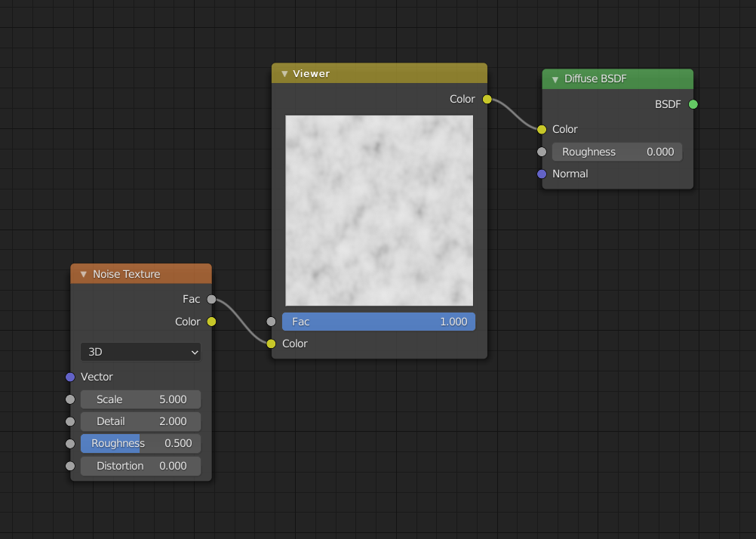Click the Diffuse BSDF Roughness socket
The width and height of the screenshot is (756, 539).
(x=542, y=152)
